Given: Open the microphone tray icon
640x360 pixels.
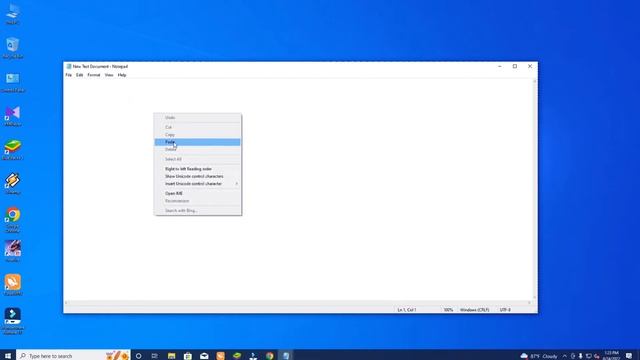Looking at the screenshot, I should [580, 356].
